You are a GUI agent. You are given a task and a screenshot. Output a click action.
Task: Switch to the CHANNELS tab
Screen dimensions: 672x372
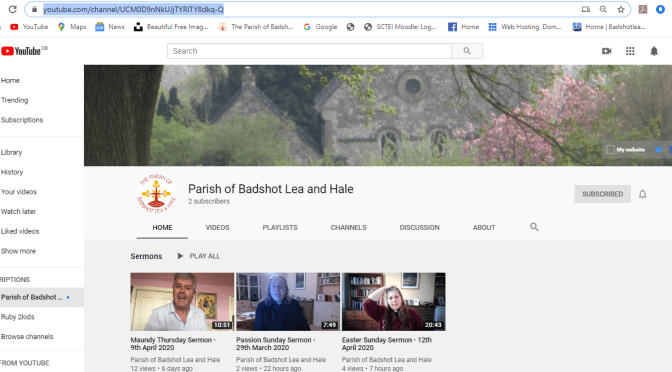[348, 228]
